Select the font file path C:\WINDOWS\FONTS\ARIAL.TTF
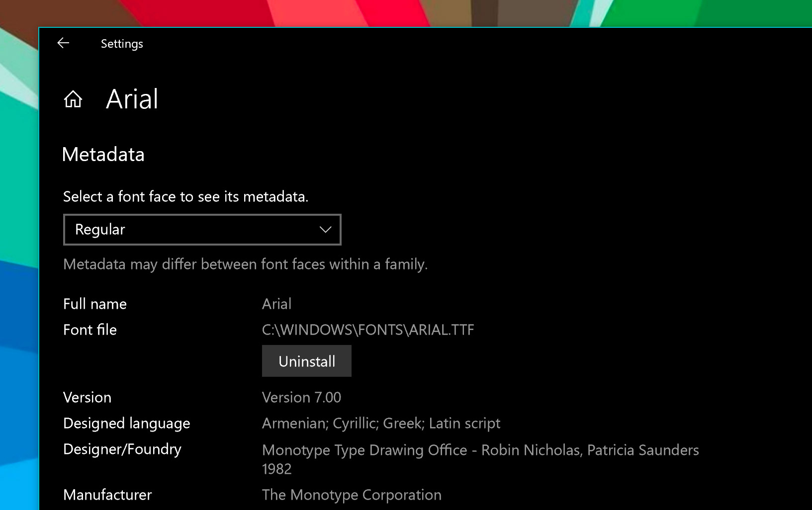 tap(368, 330)
